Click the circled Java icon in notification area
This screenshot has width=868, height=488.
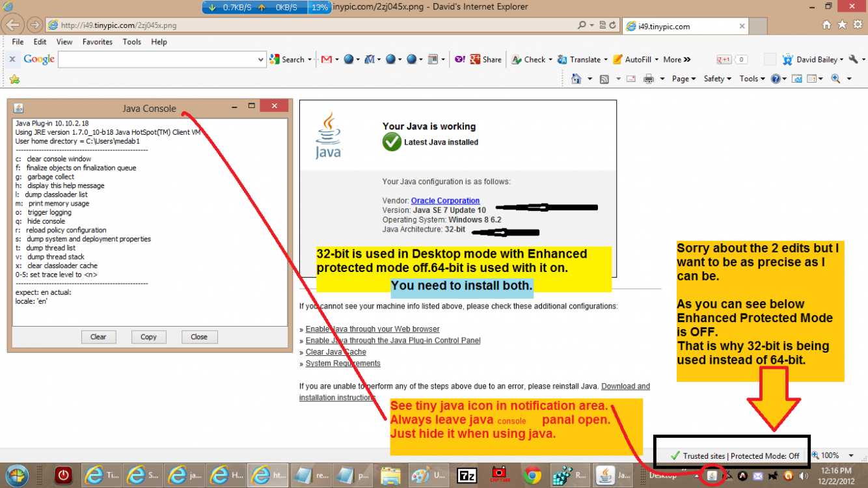pos(712,476)
